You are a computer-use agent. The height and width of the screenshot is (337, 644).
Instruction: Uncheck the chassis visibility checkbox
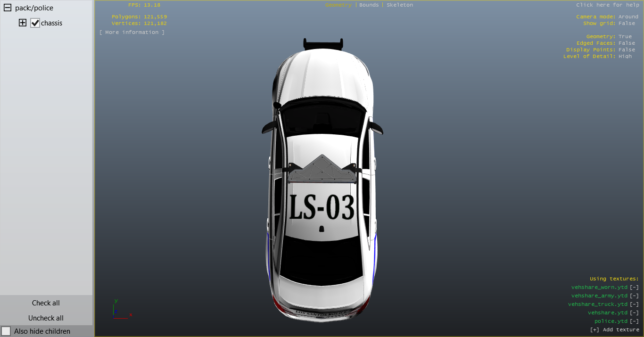point(35,23)
